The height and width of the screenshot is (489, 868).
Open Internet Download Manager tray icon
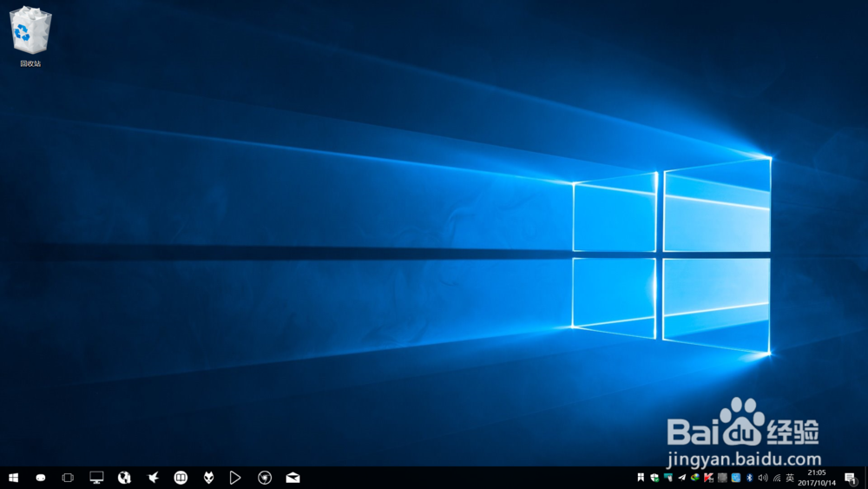[694, 478]
